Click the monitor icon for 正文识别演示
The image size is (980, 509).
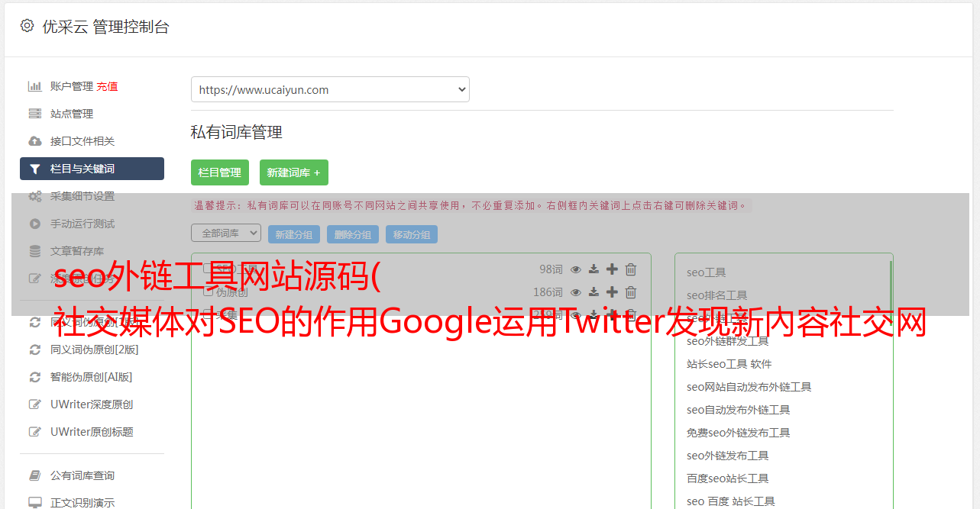point(35,503)
